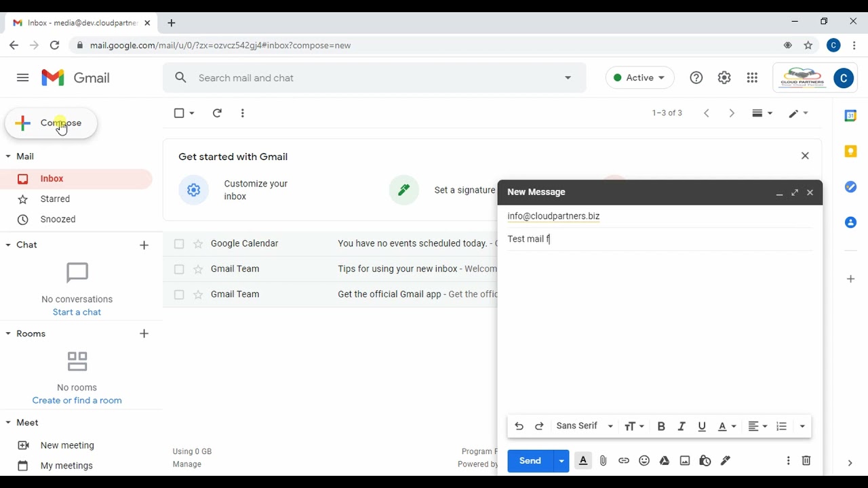The height and width of the screenshot is (488, 868).
Task: Open Google Calendar side panel icon
Action: [x=850, y=116]
